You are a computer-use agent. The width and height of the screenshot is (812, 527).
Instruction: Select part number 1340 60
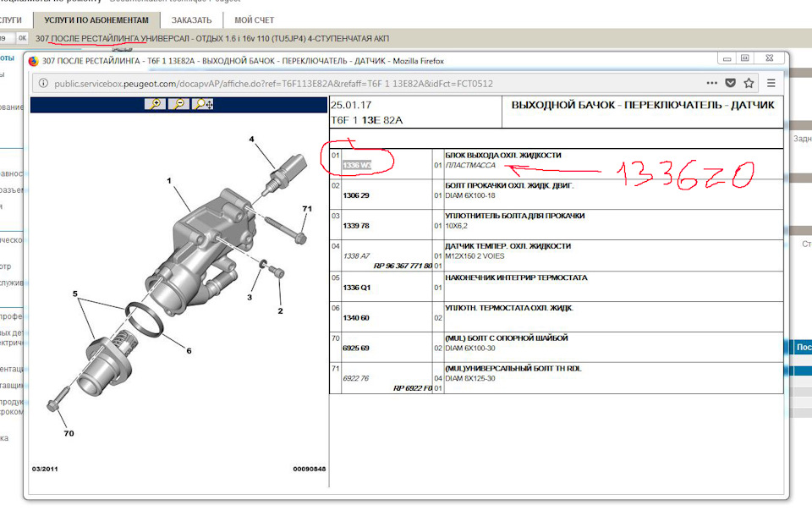[x=356, y=318]
